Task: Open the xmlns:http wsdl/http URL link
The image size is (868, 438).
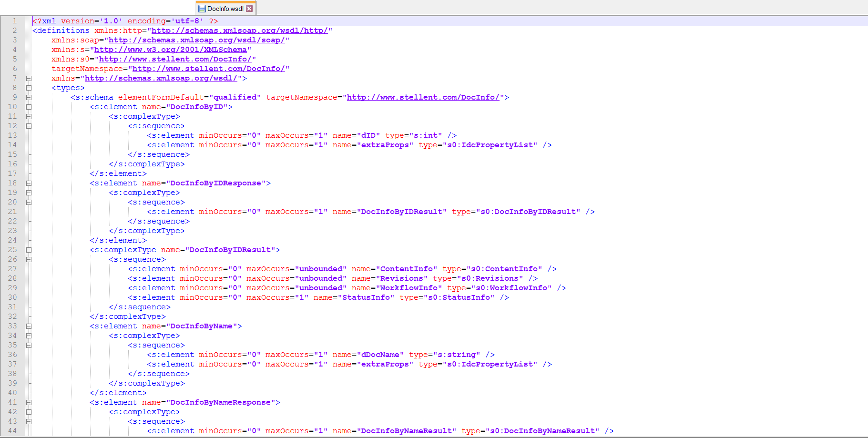Action: tap(239, 31)
